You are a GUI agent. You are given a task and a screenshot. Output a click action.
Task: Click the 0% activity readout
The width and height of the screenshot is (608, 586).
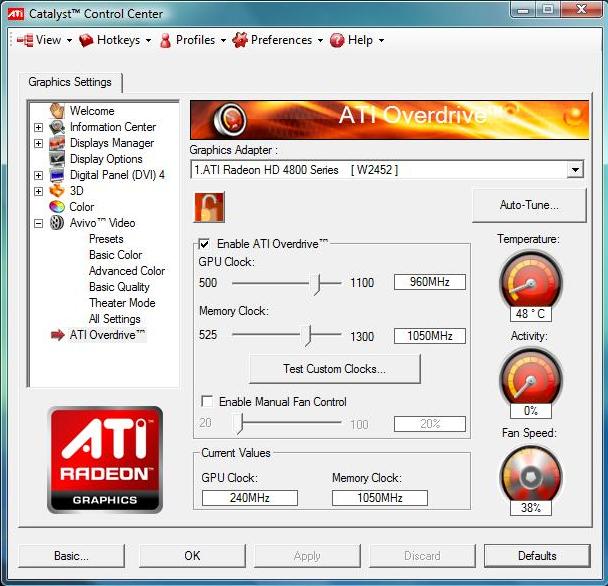[x=530, y=411]
